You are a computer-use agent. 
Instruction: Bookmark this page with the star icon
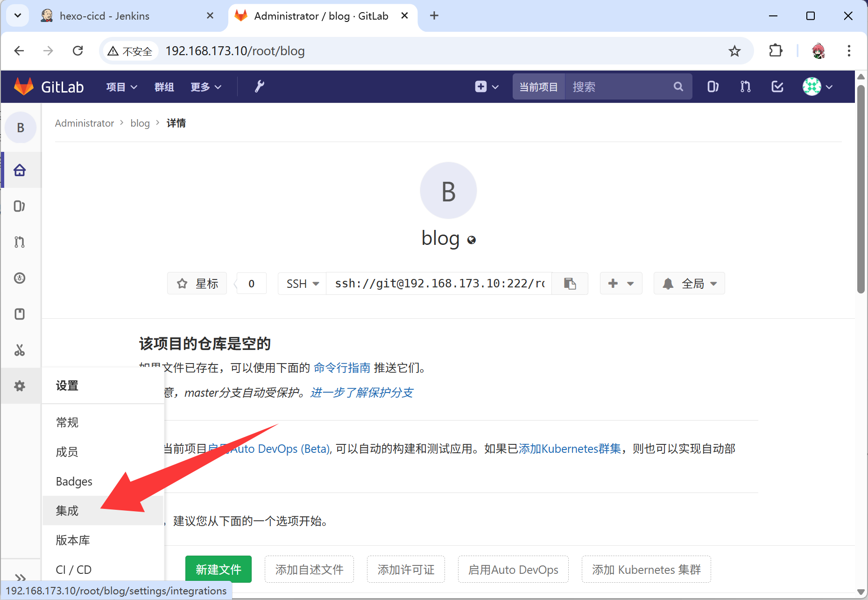tap(734, 51)
